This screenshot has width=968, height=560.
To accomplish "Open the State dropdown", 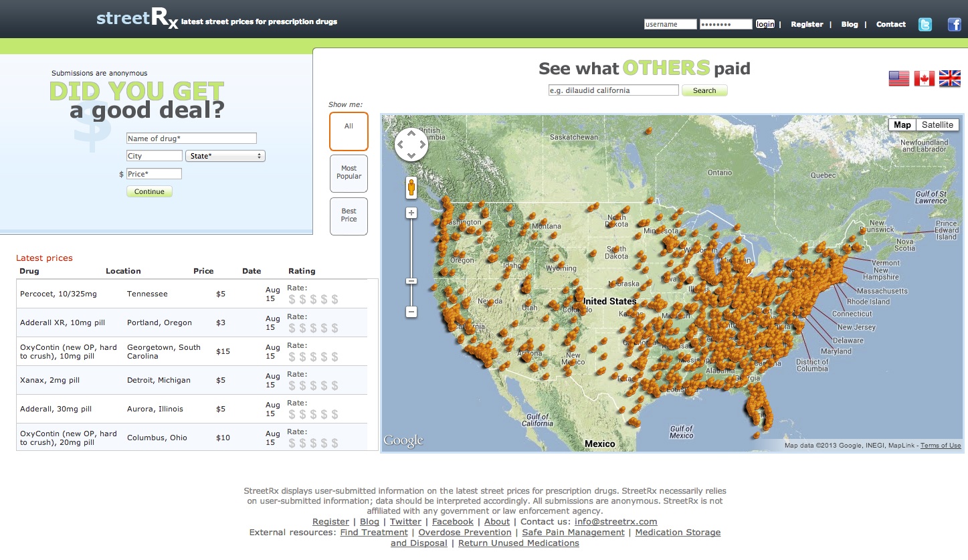I will coord(225,156).
